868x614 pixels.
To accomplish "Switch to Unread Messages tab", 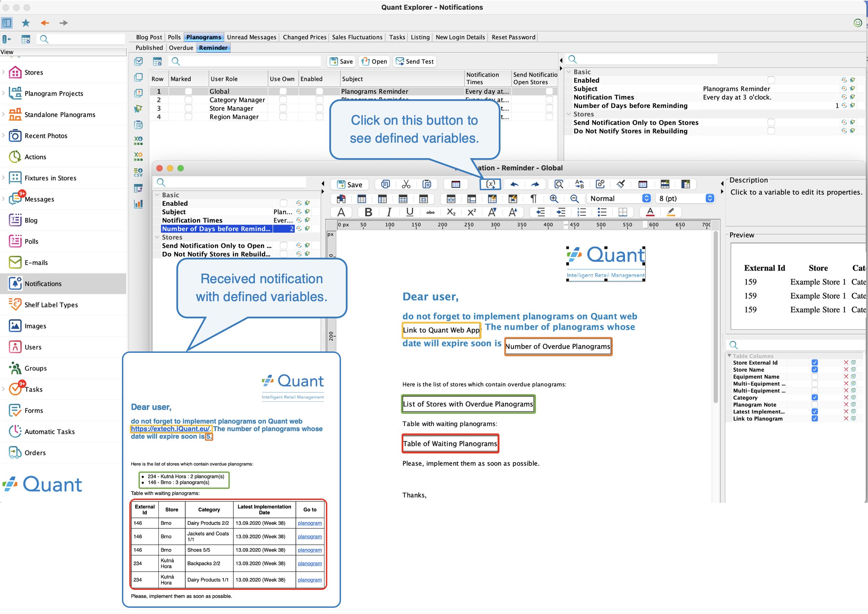I will pyautogui.click(x=251, y=37).
